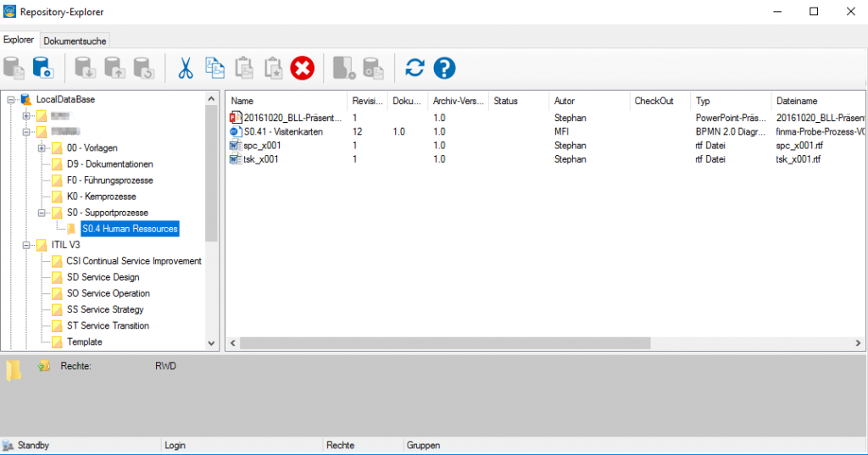This screenshot has height=455, width=868.
Task: Select S0.4 Human Ressources tree item
Action: coord(130,229)
